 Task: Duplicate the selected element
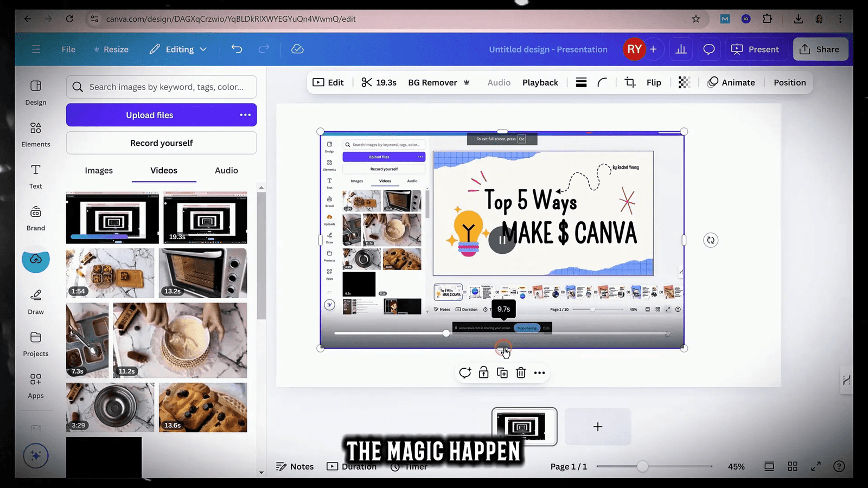point(502,373)
